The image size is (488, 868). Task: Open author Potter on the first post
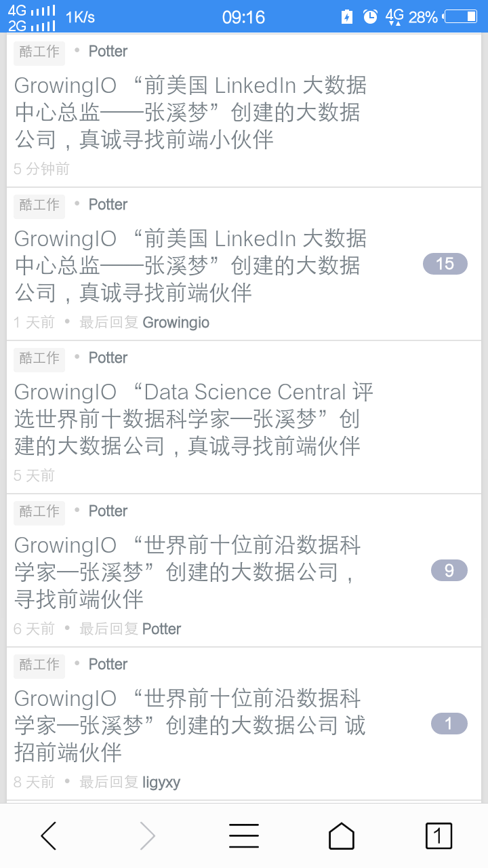pos(108,52)
